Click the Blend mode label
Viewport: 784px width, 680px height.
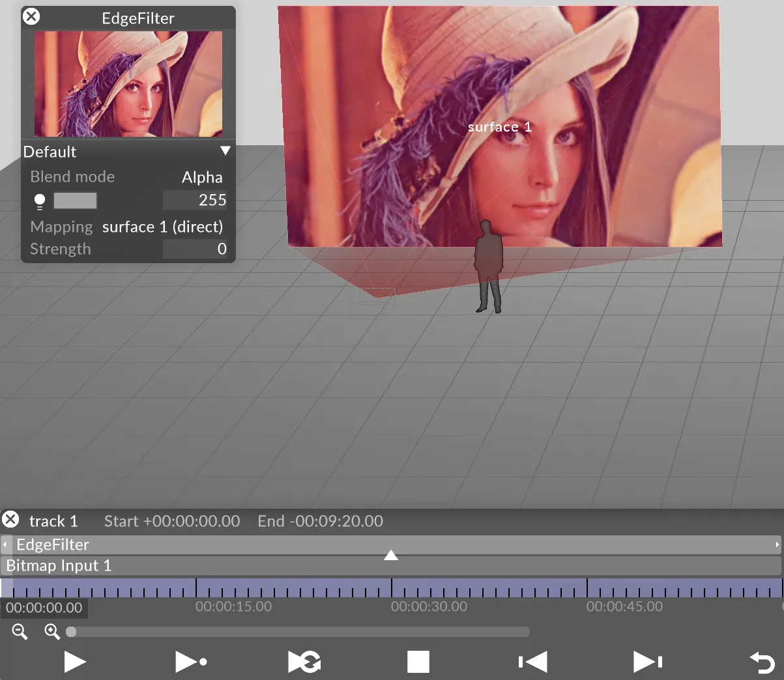point(72,177)
